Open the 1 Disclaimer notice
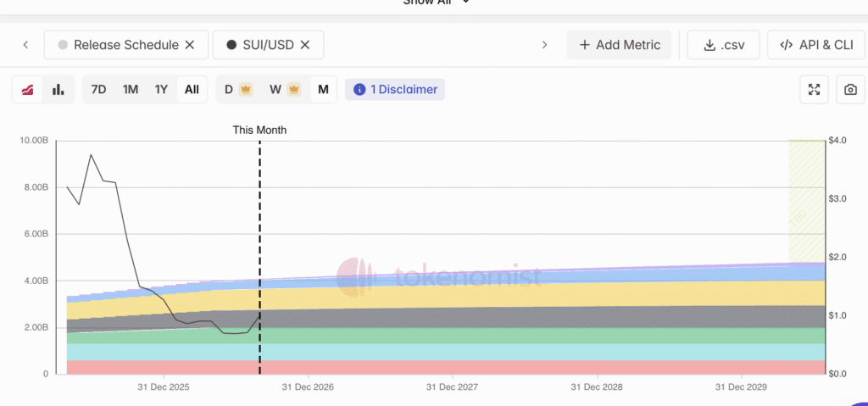 pos(395,90)
